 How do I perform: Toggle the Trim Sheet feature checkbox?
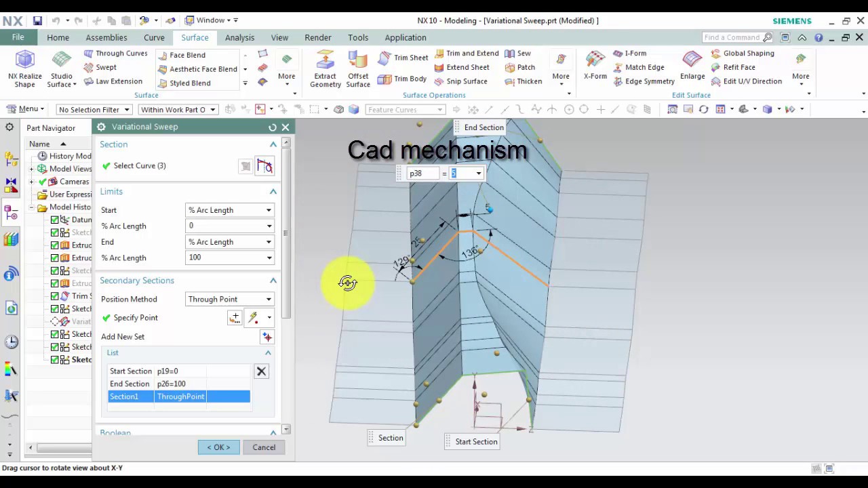(55, 296)
